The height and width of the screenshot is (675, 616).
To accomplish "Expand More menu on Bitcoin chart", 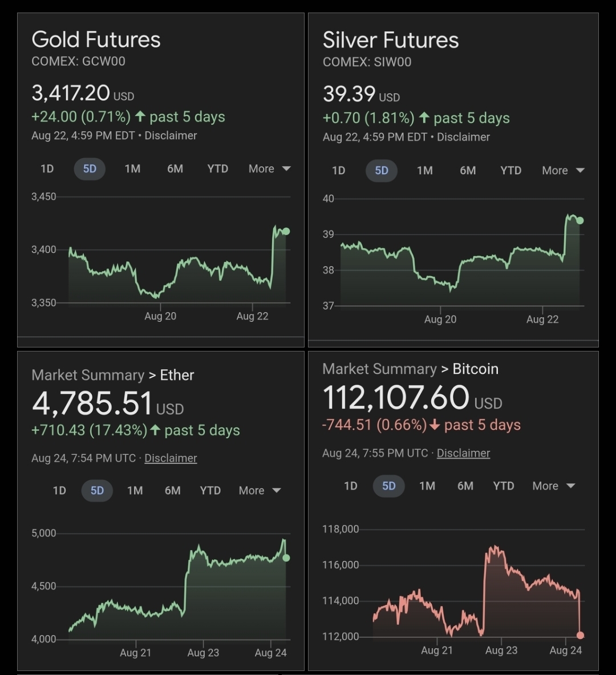I will 553,486.
